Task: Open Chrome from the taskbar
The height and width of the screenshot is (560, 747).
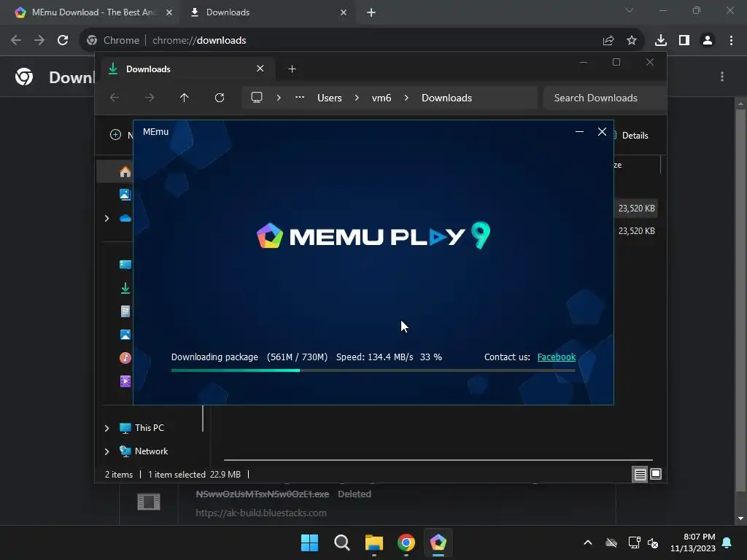Action: 406,542
